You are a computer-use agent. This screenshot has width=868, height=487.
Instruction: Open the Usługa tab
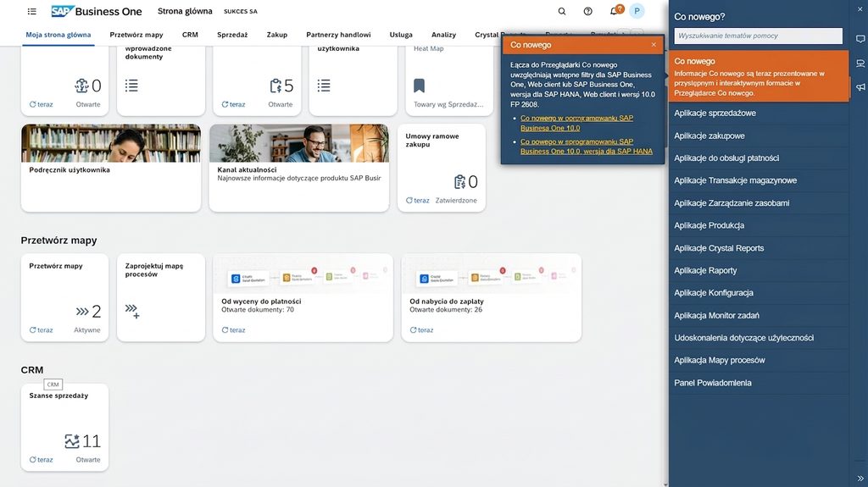[x=401, y=35]
